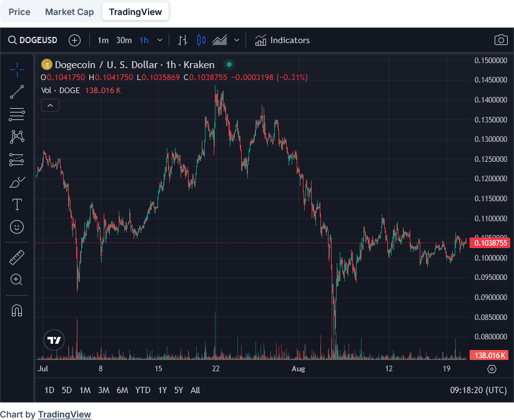Open the Price tab
The image size is (514, 420).
19,12
